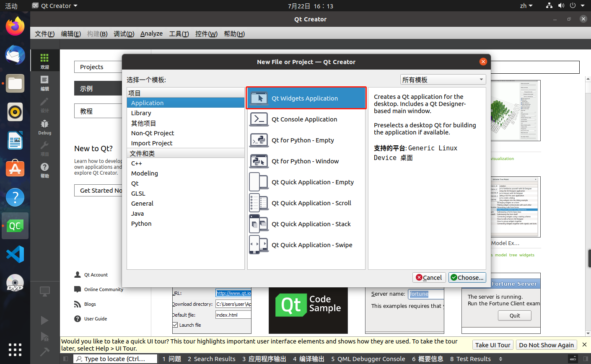Select Qt Widgets Application template
Viewport: 591px width, 364px height.
306,98
